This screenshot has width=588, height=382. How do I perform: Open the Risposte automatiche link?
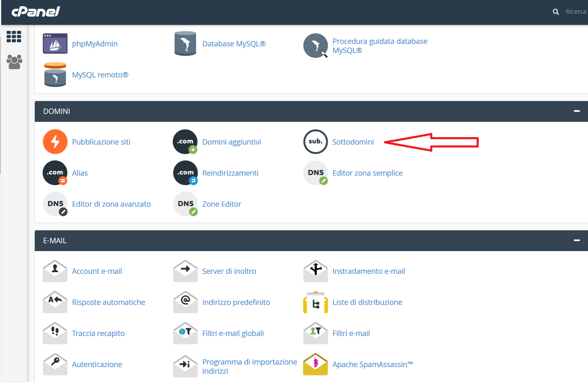click(x=108, y=302)
